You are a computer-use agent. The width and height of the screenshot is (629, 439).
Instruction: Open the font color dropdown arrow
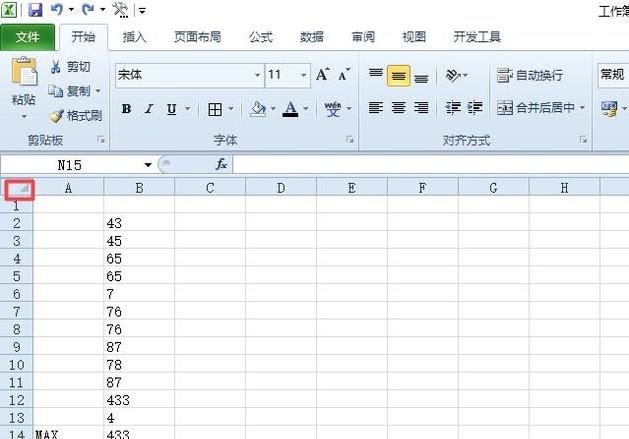click(x=306, y=108)
